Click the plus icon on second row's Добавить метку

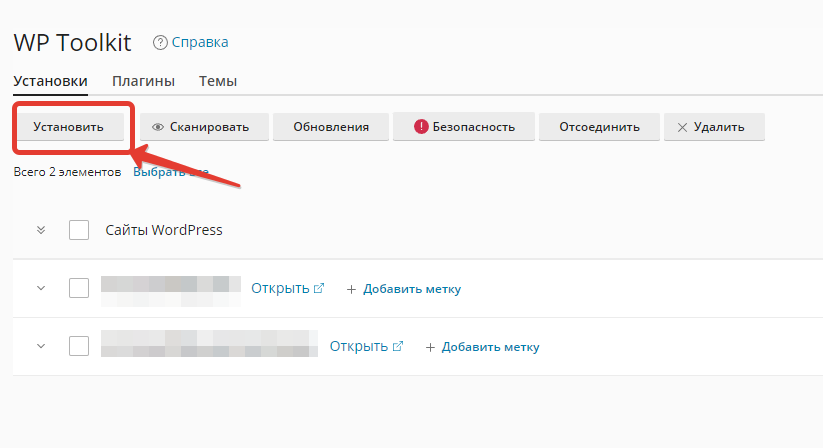(430, 347)
